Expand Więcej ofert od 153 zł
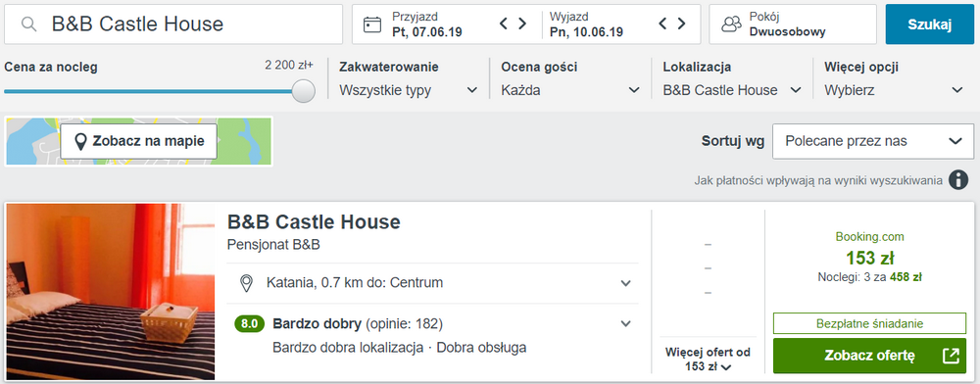This screenshot has height=384, width=980. click(708, 360)
